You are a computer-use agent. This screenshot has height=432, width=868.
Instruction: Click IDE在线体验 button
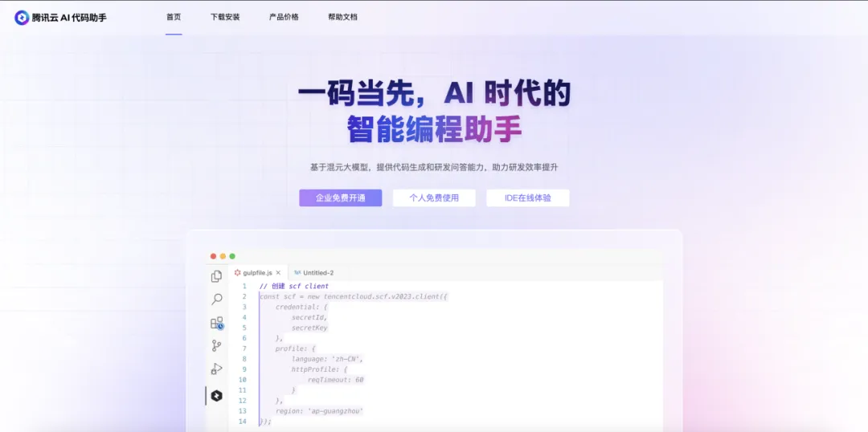coord(527,198)
